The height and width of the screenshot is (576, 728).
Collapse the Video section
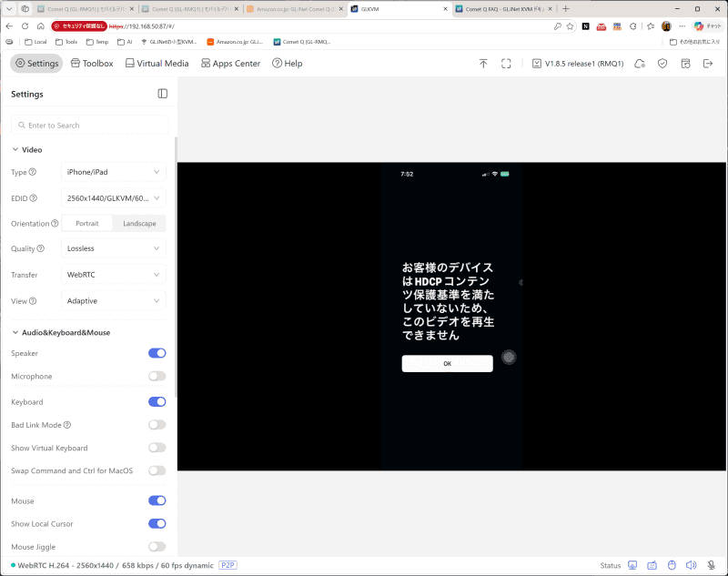tap(27, 149)
